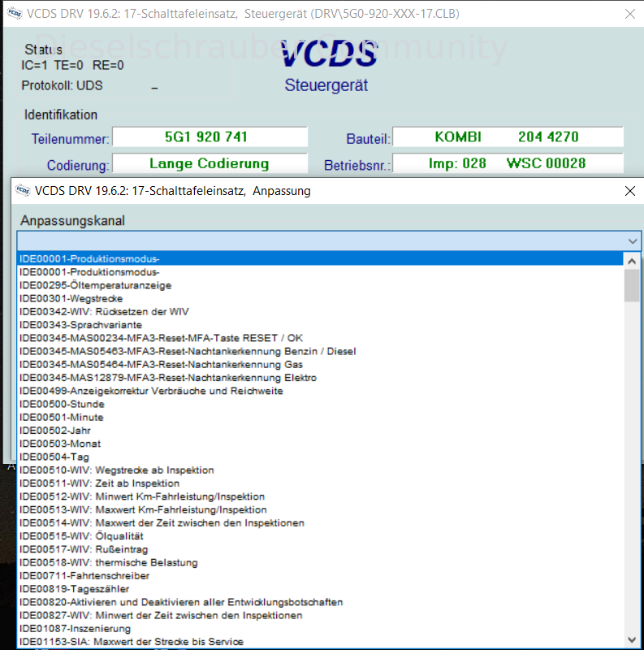Select IDE00820 Entwicklungsbotschaften entry
This screenshot has height=650, width=644.
(x=320, y=602)
